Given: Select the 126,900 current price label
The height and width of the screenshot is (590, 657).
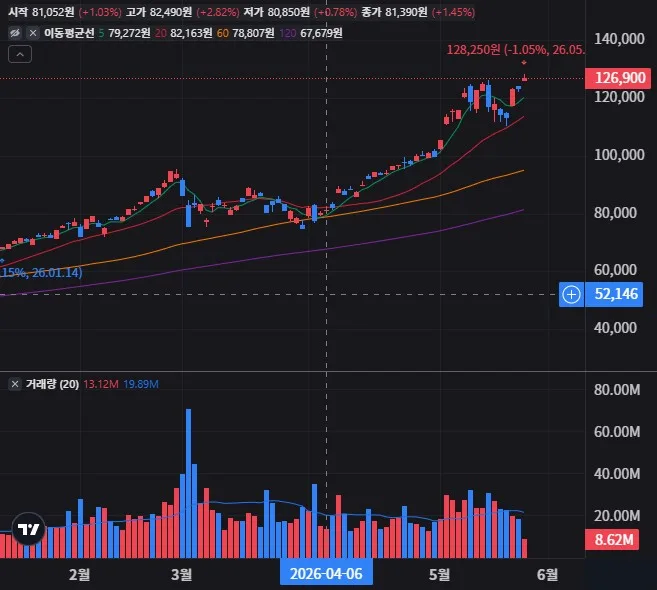Looking at the screenshot, I should [618, 78].
